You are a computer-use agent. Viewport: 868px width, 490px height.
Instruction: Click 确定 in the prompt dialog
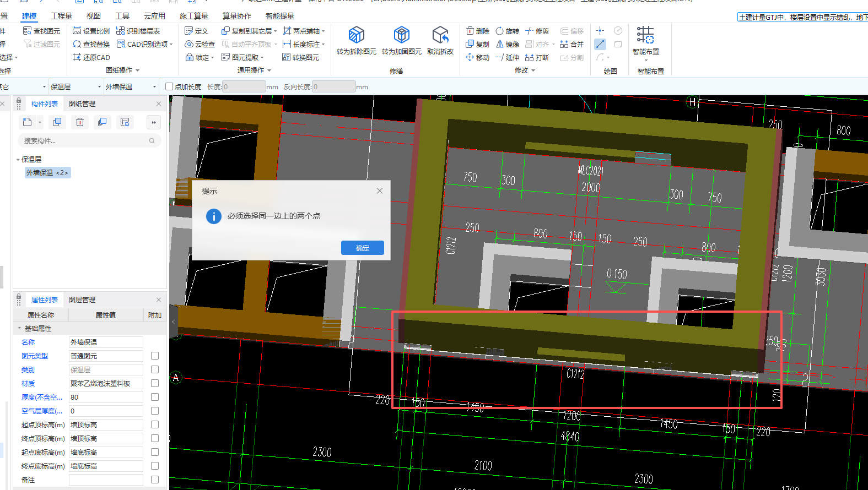(362, 248)
